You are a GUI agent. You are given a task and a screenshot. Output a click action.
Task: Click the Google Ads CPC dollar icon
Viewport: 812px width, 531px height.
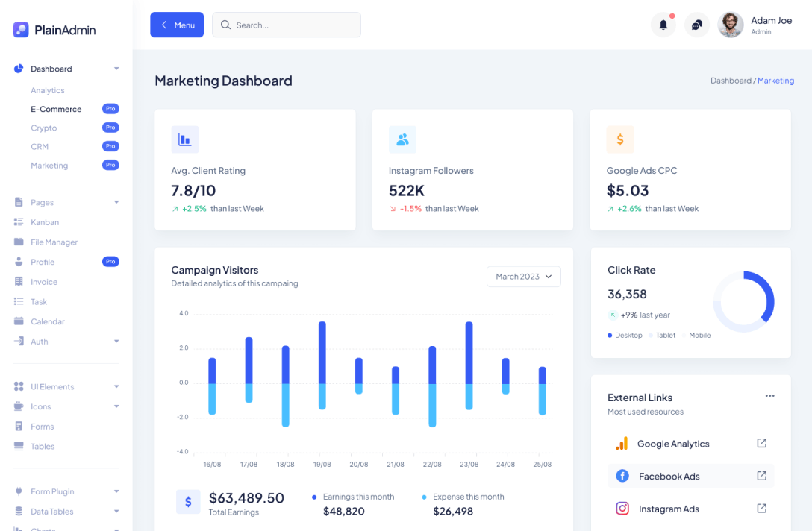[619, 139]
